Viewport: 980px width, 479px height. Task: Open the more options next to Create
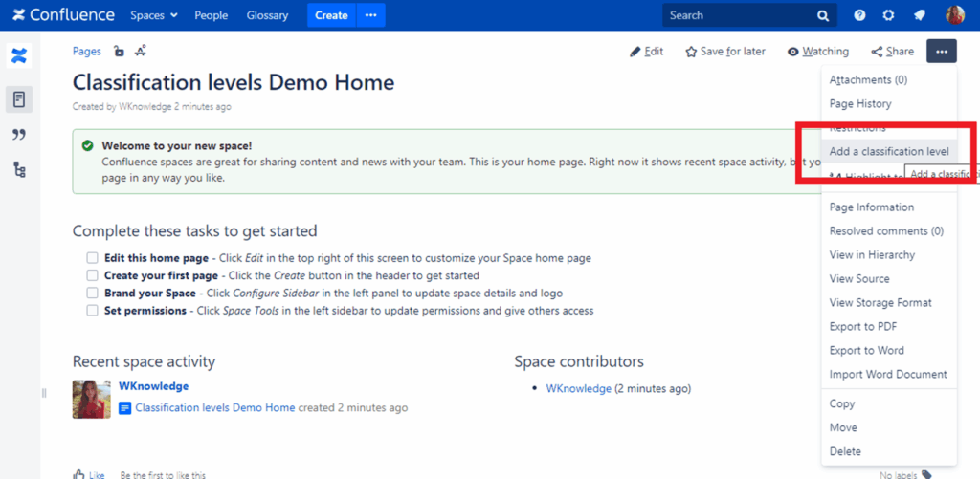coord(370,15)
